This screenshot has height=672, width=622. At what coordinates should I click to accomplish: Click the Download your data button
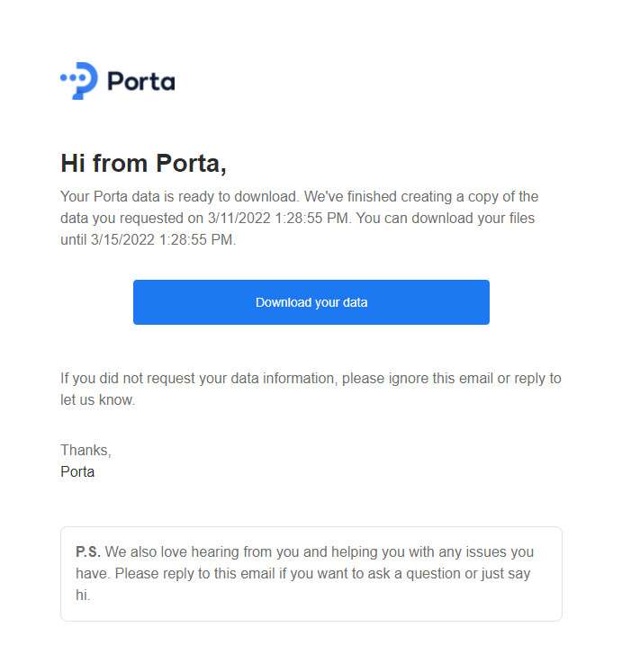pyautogui.click(x=311, y=302)
